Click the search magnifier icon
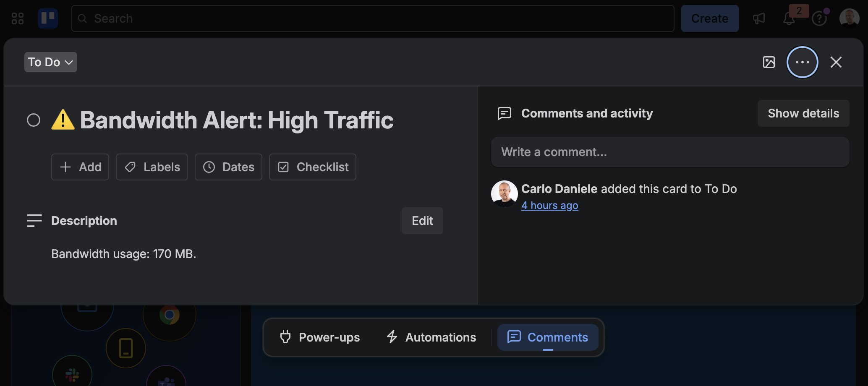Image resolution: width=868 pixels, height=386 pixels. click(82, 18)
